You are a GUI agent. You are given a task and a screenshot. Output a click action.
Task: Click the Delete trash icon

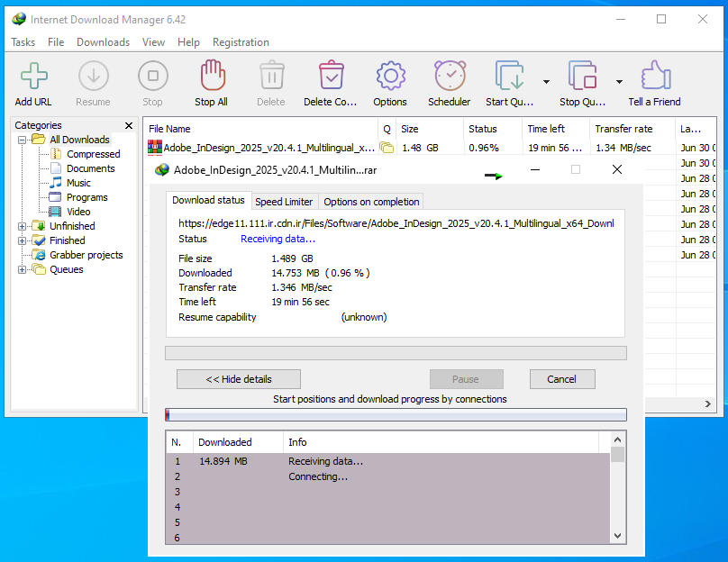click(x=271, y=75)
